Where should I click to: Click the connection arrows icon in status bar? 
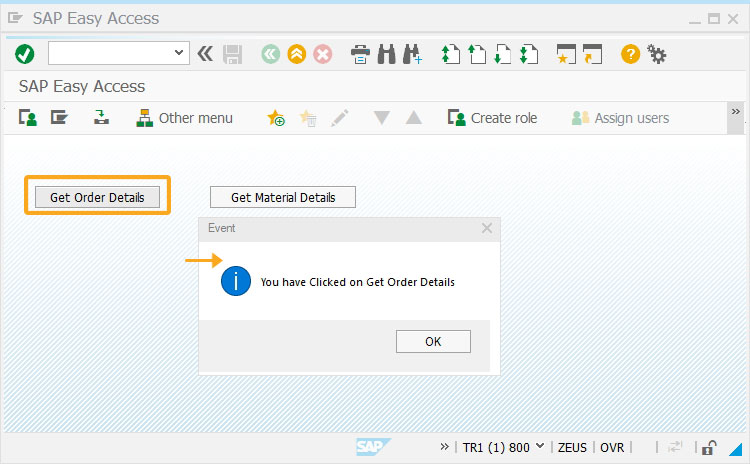click(674, 447)
